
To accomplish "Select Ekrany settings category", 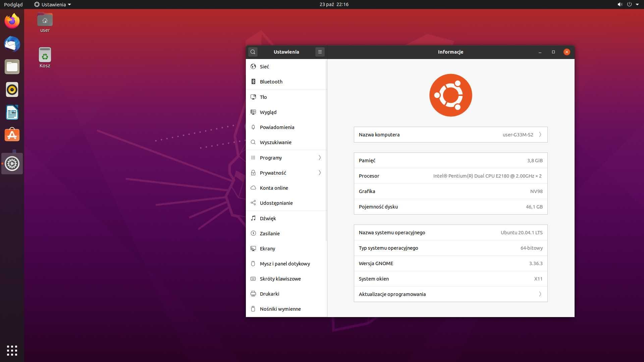I will tap(286, 248).
